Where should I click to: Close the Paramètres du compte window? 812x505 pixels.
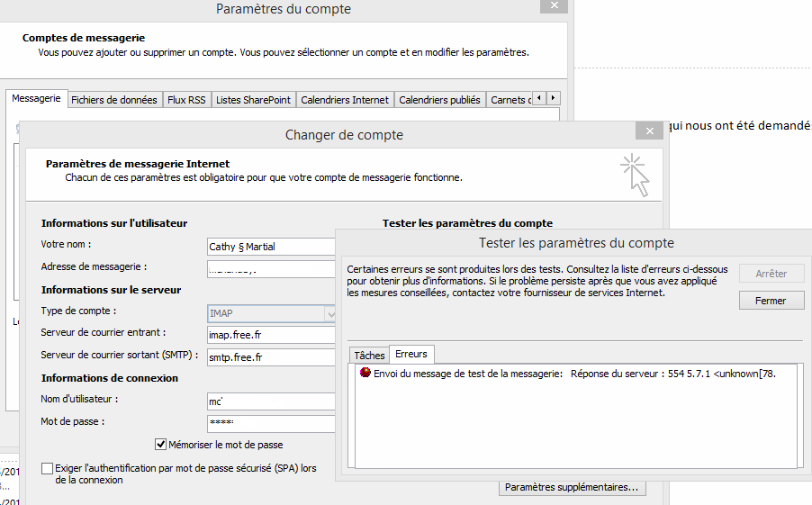[553, 5]
